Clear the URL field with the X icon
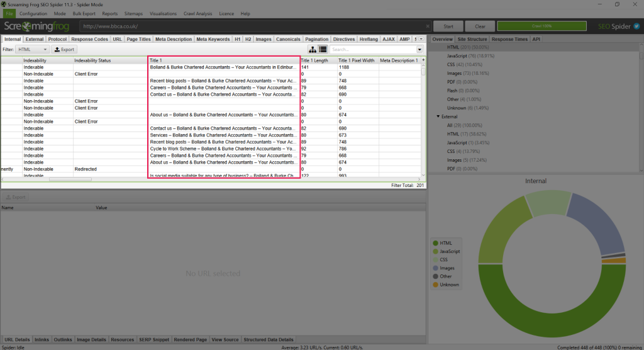Screen dimensions: 644x350 (x=428, y=26)
